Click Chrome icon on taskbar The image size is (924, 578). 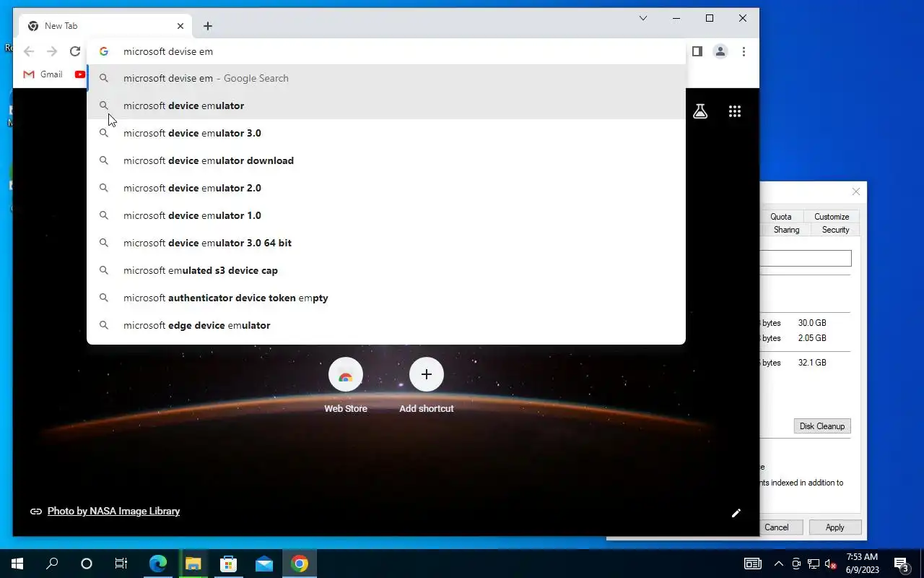[x=300, y=564]
